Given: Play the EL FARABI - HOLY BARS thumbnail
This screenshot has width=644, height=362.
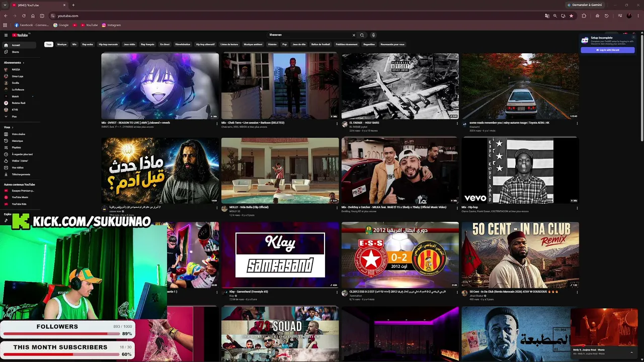Looking at the screenshot, I should point(400,86).
